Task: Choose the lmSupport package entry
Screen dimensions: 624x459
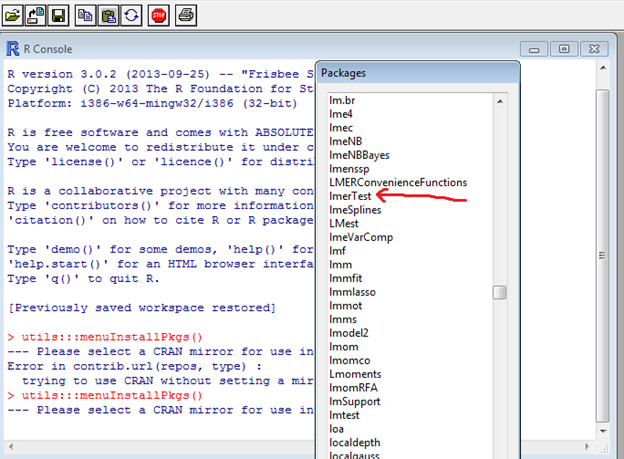Action: coord(355,401)
